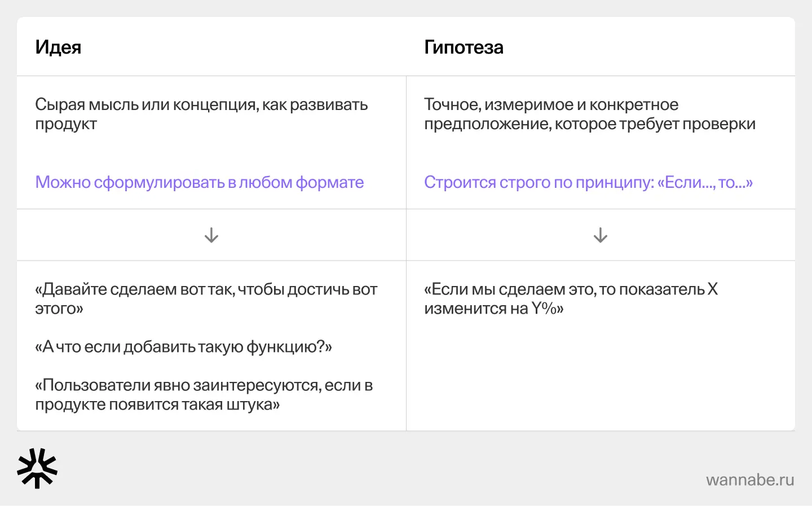
Task: Click purple text 'Можно сформулировать в любом формате'
Action: point(200,182)
